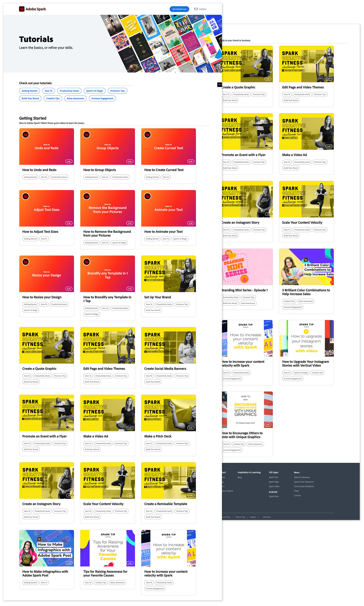Click the Getting Started tag on Create Curved Text card
This screenshot has height=606, width=364.
[152, 177]
